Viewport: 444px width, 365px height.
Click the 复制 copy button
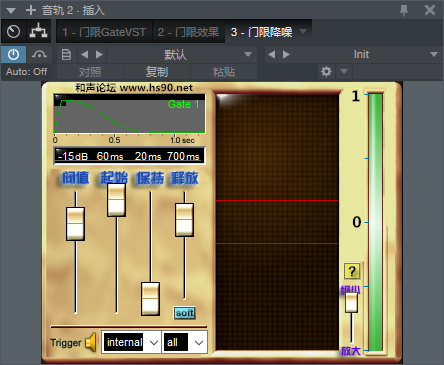[157, 72]
